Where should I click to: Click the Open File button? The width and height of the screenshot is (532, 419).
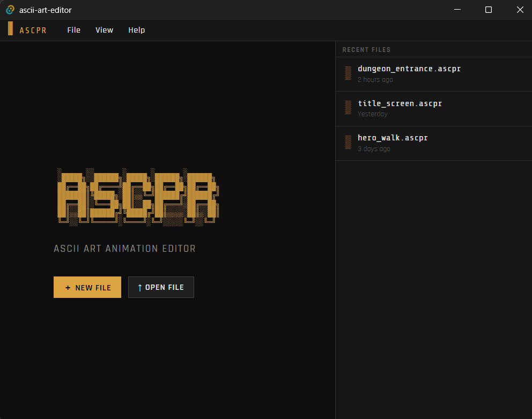[x=161, y=287]
